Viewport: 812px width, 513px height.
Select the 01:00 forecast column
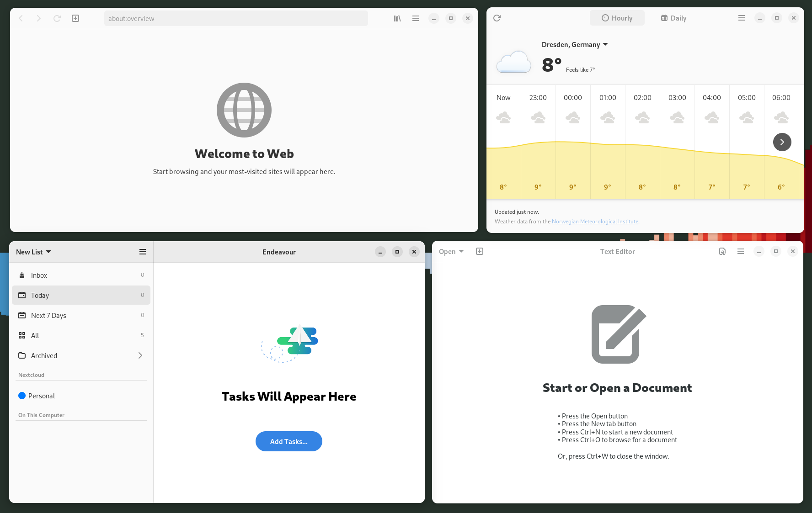[608, 142]
